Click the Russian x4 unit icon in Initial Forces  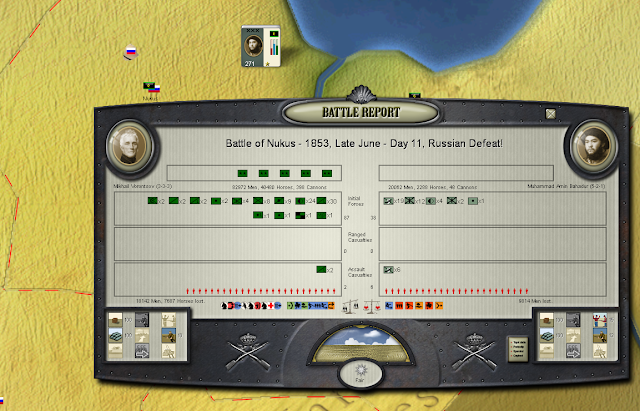[237, 201]
